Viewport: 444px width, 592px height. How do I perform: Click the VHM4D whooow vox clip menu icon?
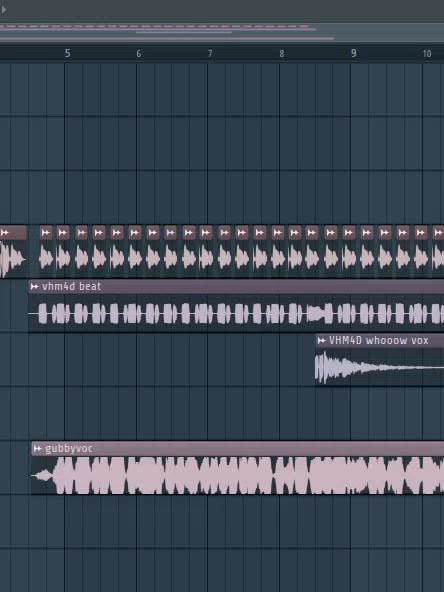(x=322, y=341)
